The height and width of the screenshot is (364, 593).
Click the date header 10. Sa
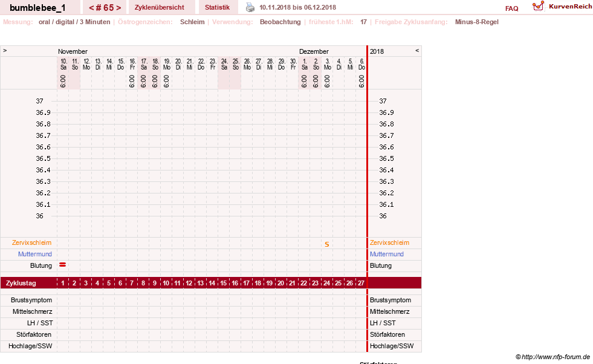(x=63, y=64)
